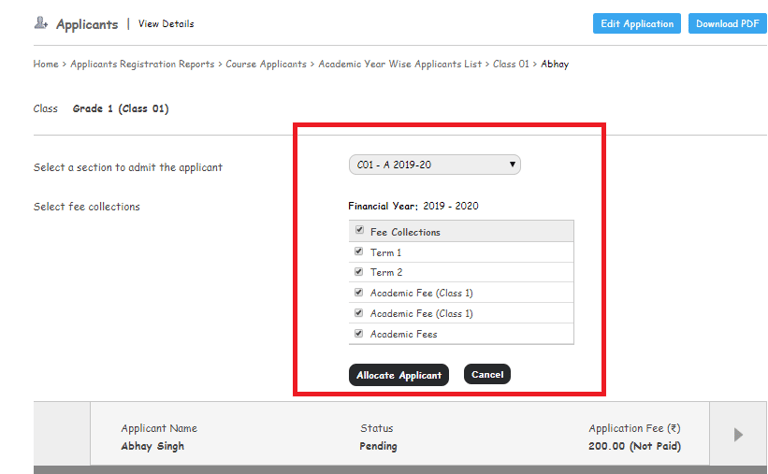Uncheck the Term 1 checkbox
The width and height of the screenshot is (768, 474).
(359, 251)
